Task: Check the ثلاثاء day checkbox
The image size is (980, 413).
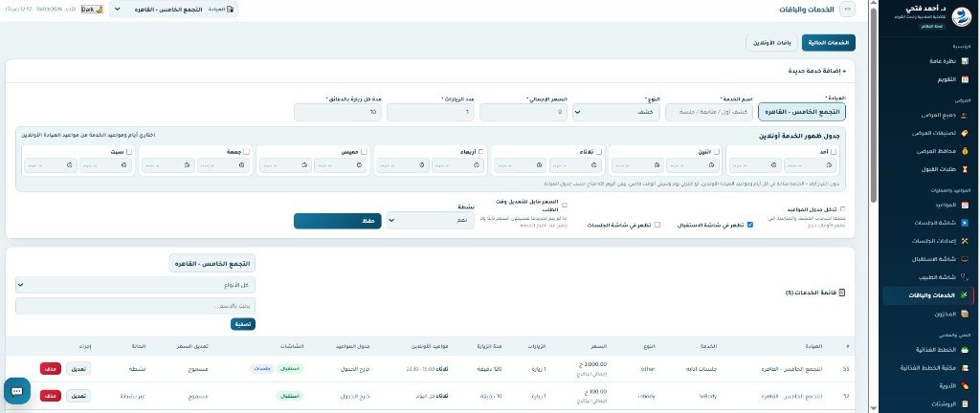Action: click(x=599, y=152)
